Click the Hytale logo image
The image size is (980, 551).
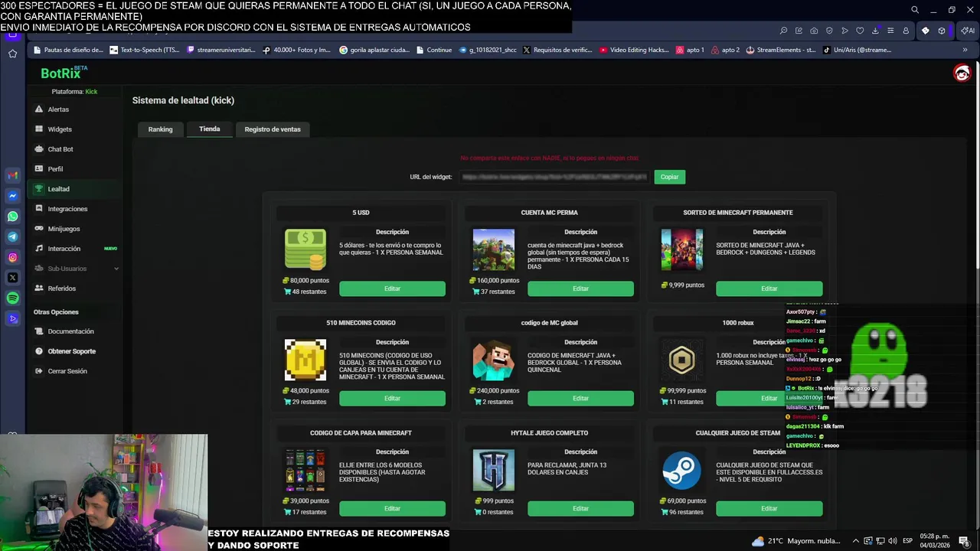(493, 470)
